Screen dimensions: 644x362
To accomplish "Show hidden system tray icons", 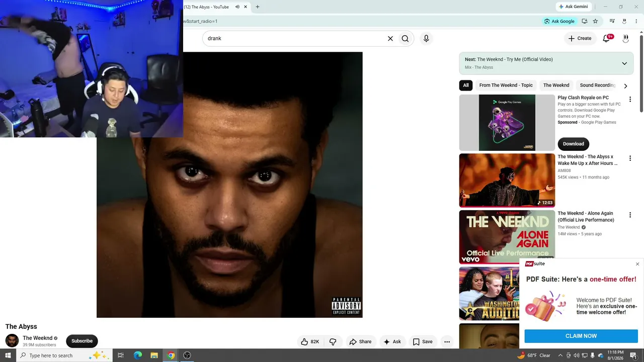I will (x=560, y=355).
